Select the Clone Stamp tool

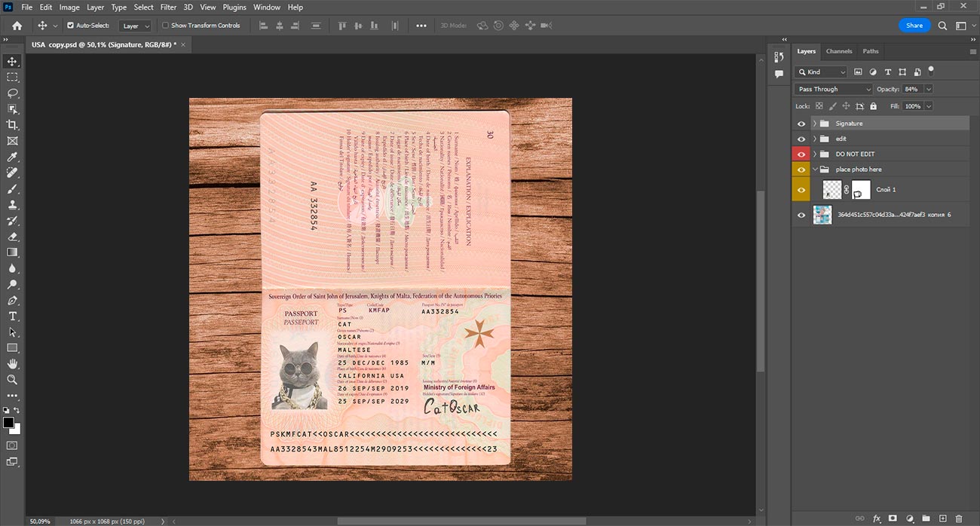12,204
